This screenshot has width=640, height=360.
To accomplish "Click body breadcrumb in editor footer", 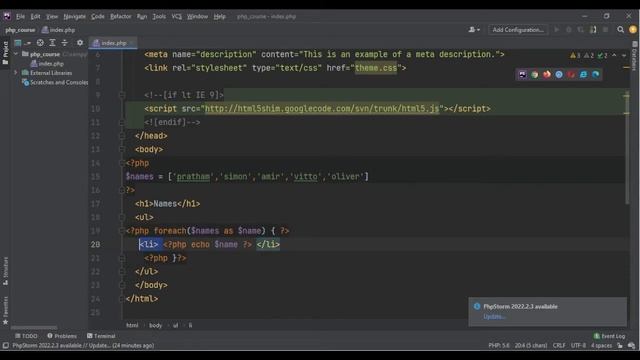I will point(156,325).
